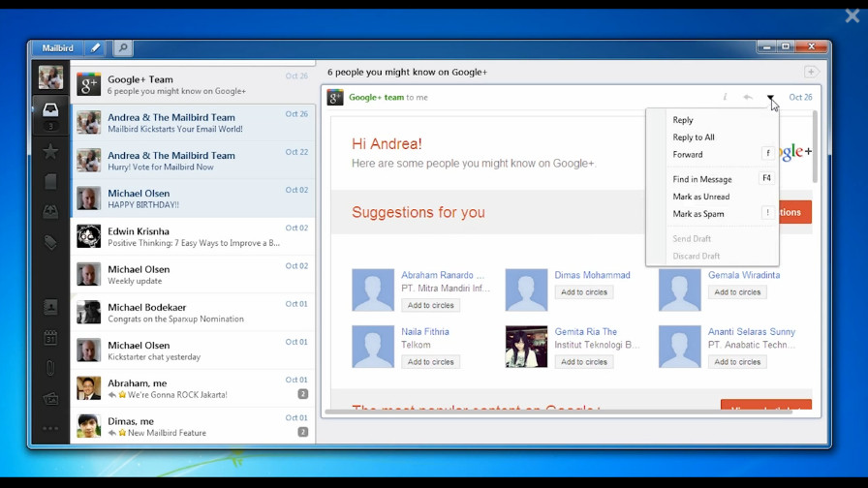Screen dimensions: 868x488
Task: Show more apps via sidebar ellipsis
Action: click(50, 428)
